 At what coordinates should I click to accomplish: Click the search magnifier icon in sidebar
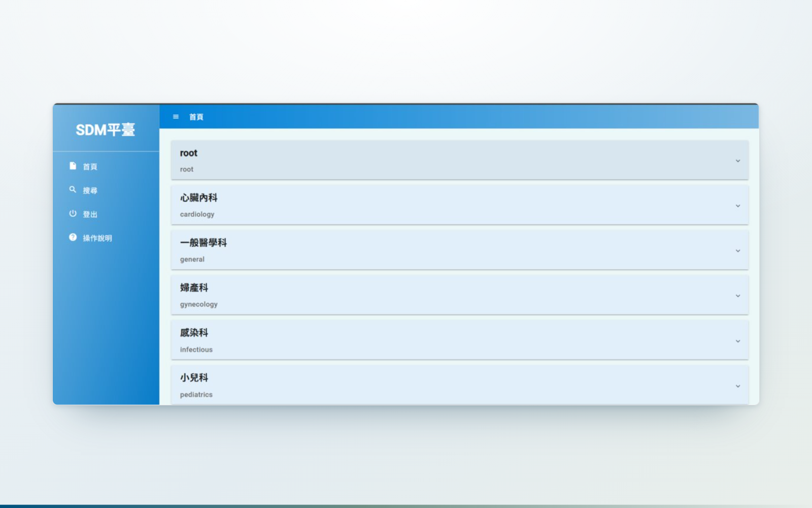(73, 189)
